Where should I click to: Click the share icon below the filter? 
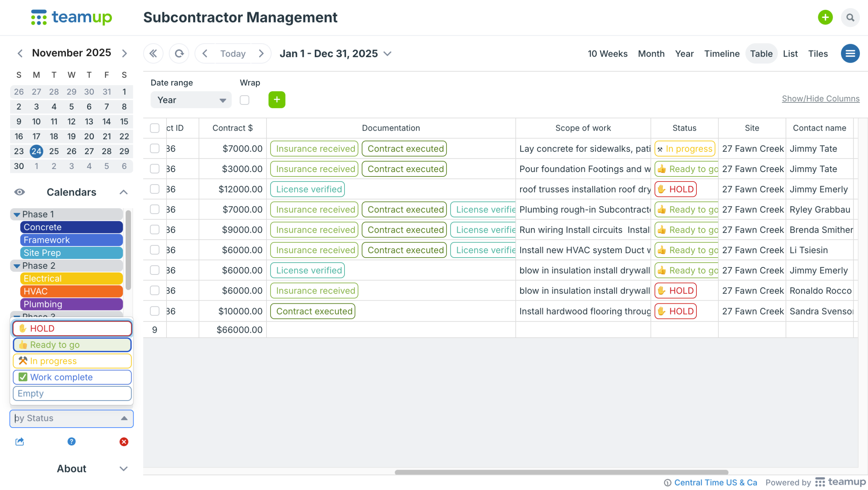click(x=20, y=441)
